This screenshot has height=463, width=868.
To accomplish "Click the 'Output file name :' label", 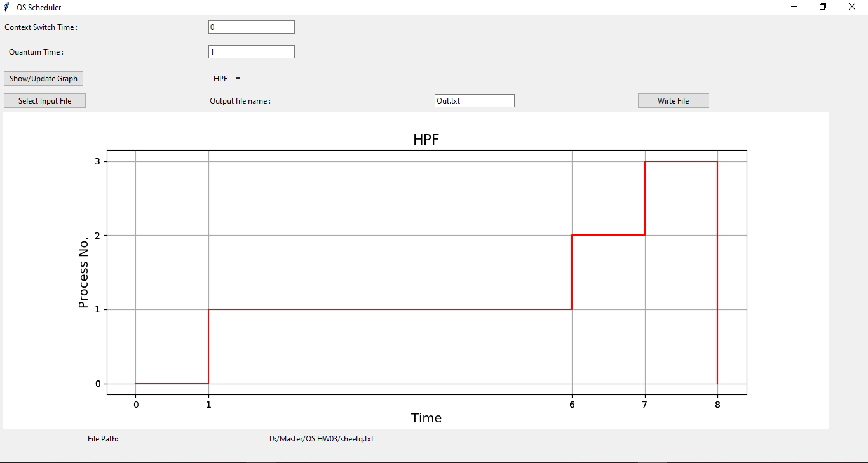I will pyautogui.click(x=240, y=101).
